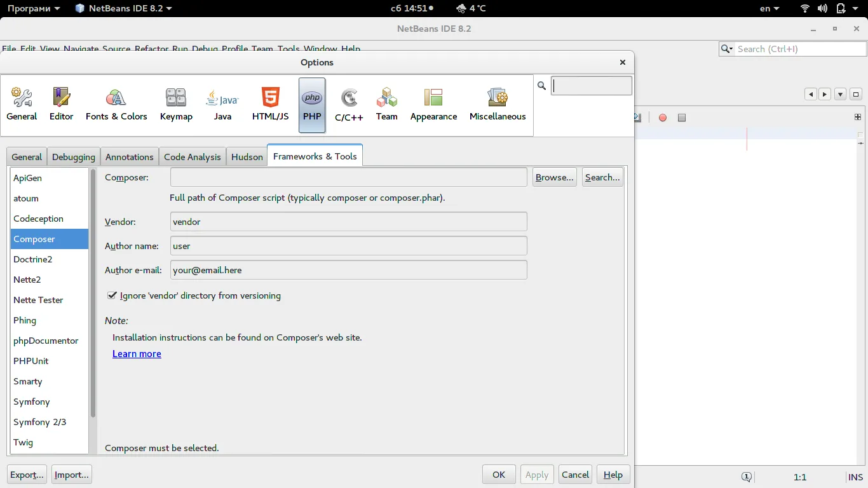This screenshot has height=488, width=868.
Task: Open the NetBeans IDE 8.2 app menu
Action: (123, 8)
